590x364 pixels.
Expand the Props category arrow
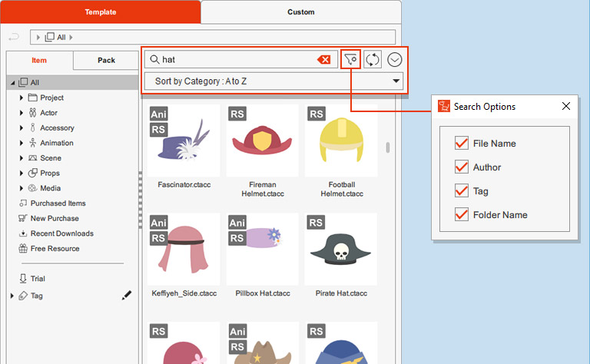[22, 173]
